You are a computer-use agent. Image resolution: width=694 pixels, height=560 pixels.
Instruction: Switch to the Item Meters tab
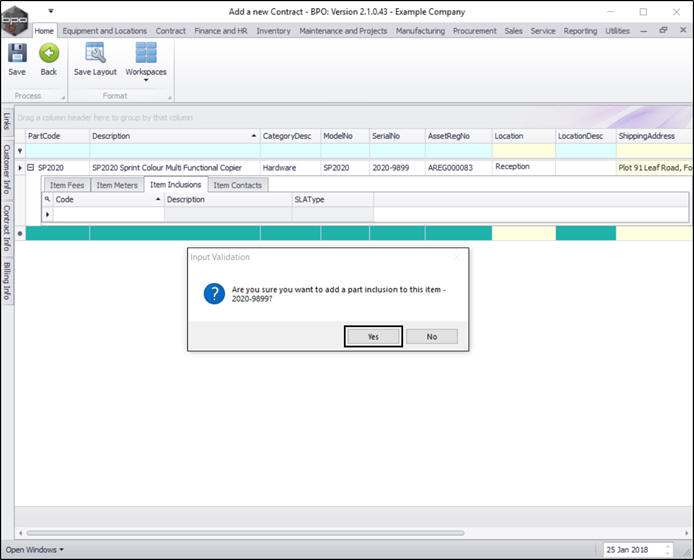117,185
